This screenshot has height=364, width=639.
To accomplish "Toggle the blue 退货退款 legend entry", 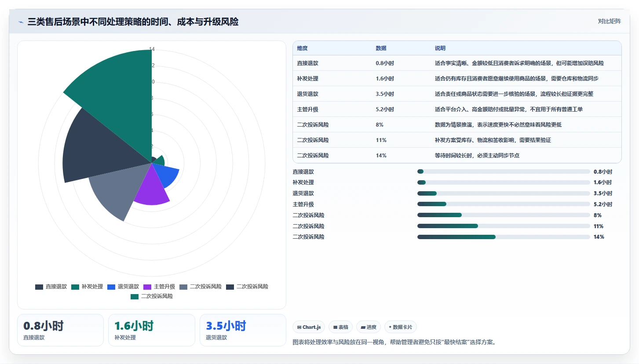I will coord(123,287).
